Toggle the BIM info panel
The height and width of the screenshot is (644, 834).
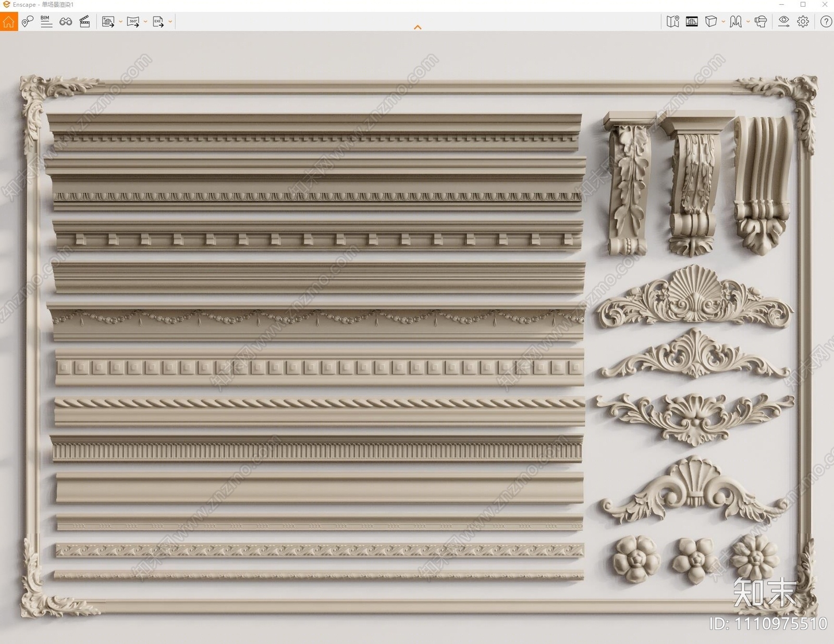point(46,21)
